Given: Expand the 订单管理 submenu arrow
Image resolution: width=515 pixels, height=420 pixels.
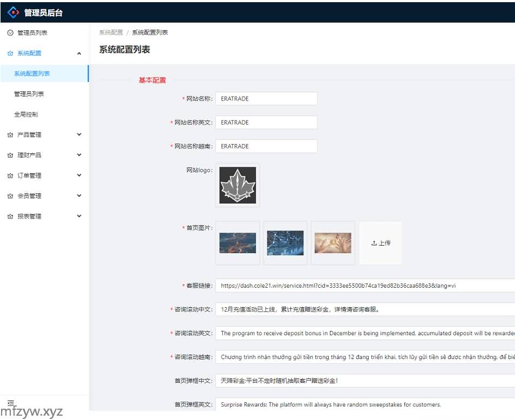Looking at the screenshot, I should [79, 175].
